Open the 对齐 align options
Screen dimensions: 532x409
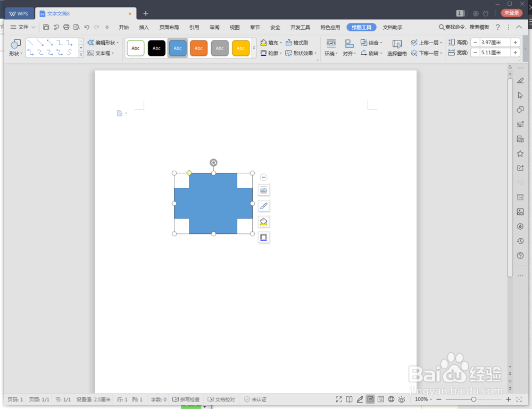coord(349,48)
